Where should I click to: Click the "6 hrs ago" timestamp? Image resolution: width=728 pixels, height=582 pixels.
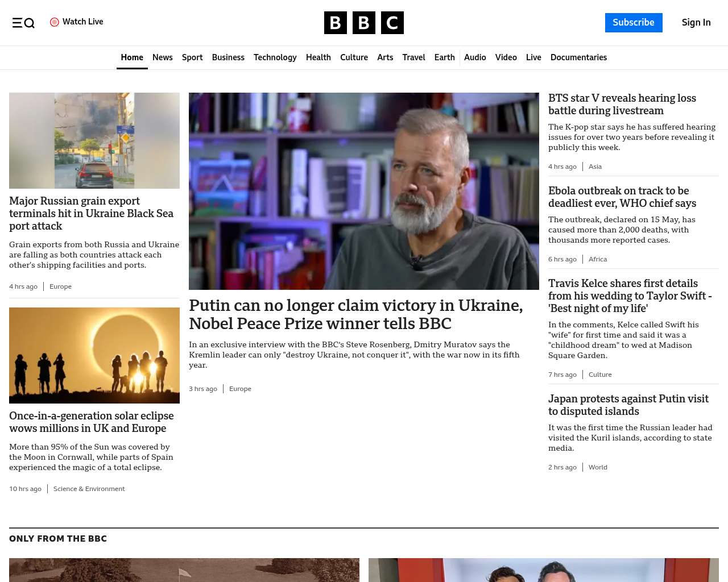pos(562,259)
